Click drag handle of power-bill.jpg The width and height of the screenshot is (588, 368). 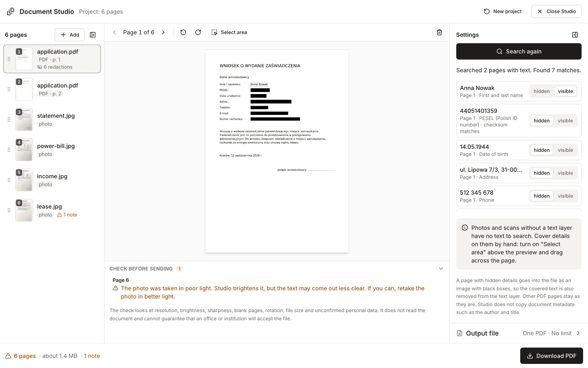(x=9, y=150)
